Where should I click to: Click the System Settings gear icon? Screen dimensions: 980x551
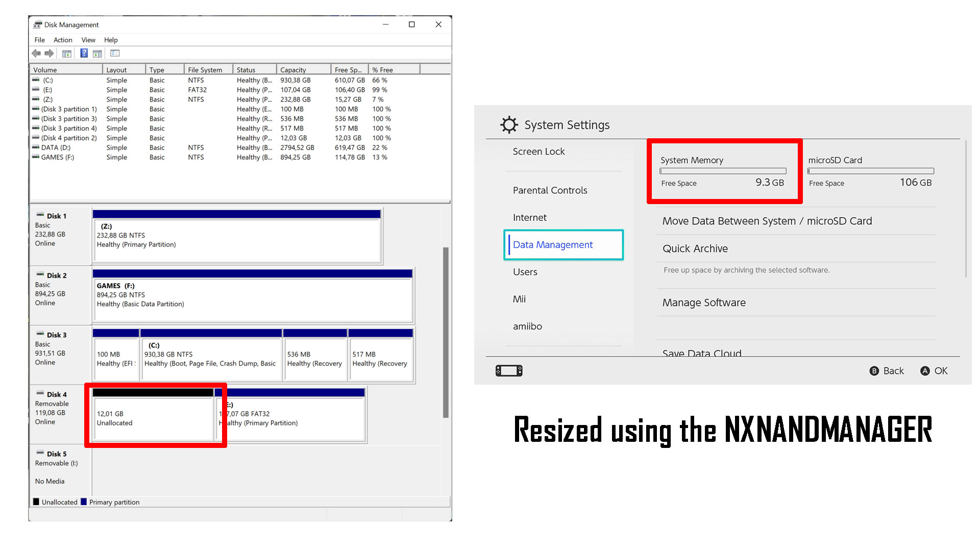[x=509, y=125]
